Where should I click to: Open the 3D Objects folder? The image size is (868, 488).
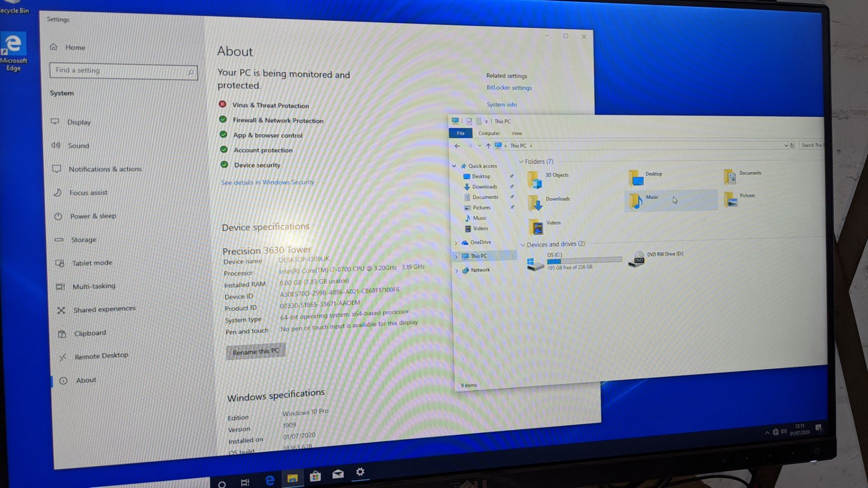[548, 179]
